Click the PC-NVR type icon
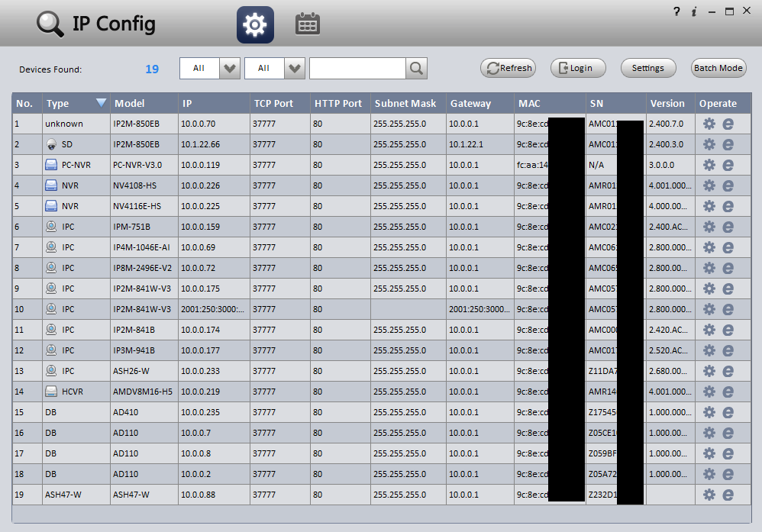 [51, 165]
